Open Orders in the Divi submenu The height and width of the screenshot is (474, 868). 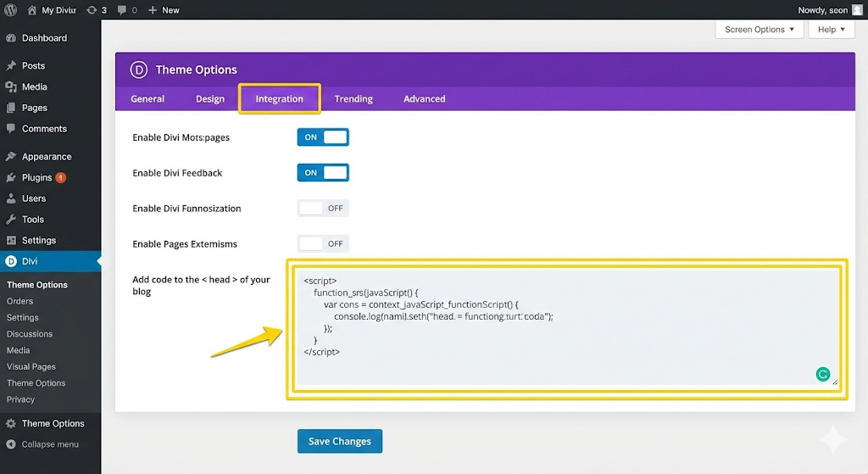[x=20, y=301]
